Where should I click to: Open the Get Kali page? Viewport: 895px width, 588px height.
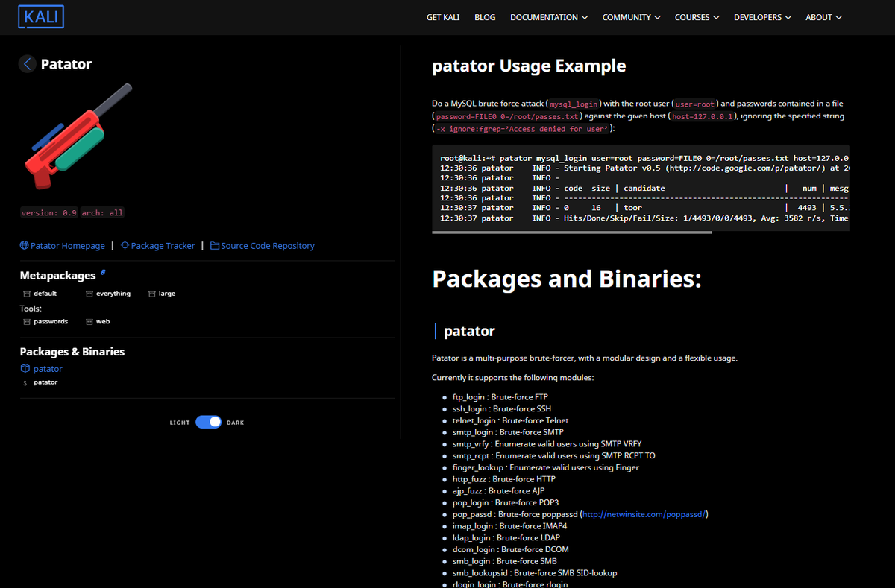click(443, 17)
